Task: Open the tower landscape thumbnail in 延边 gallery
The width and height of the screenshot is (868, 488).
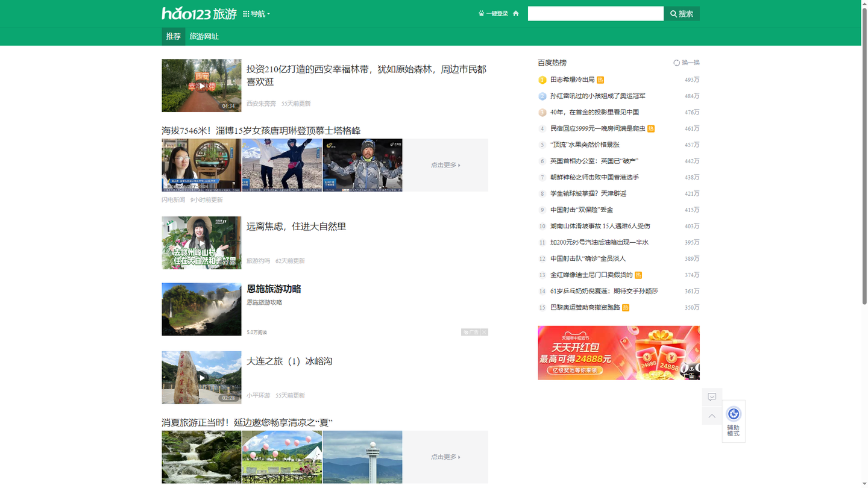Action: click(x=362, y=457)
